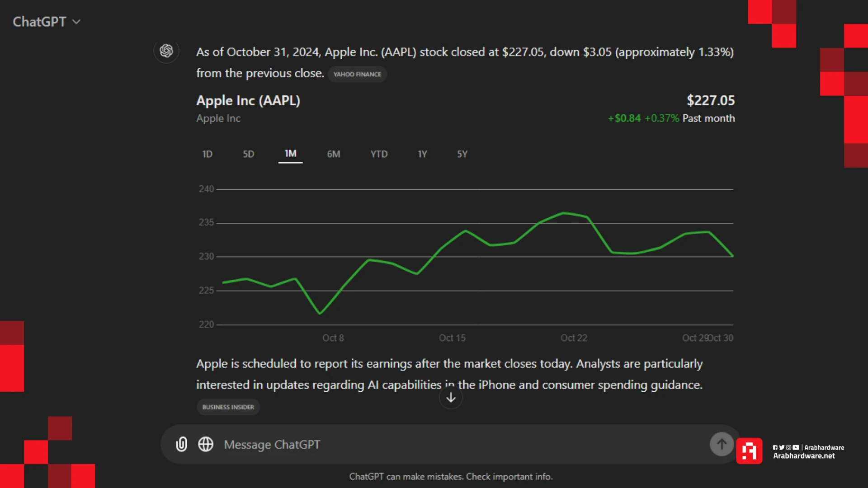868x488 pixels.
Task: Switch chart to 5Y range
Action: tap(462, 154)
